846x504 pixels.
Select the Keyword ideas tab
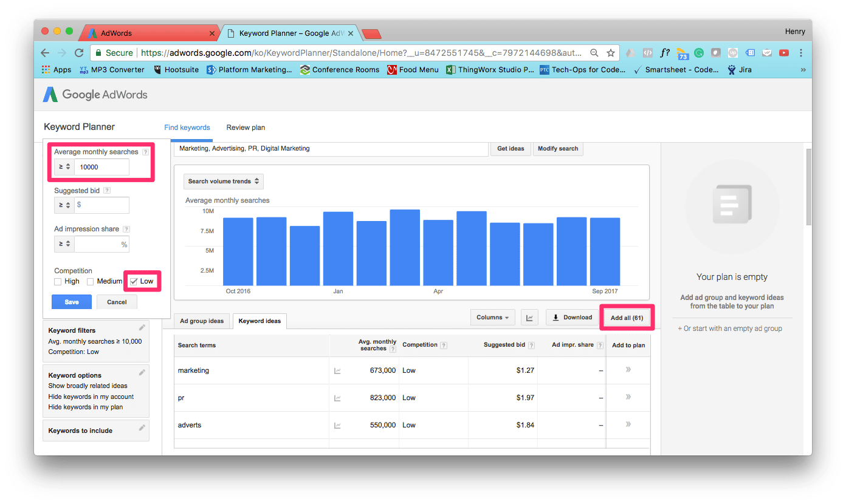[260, 321]
